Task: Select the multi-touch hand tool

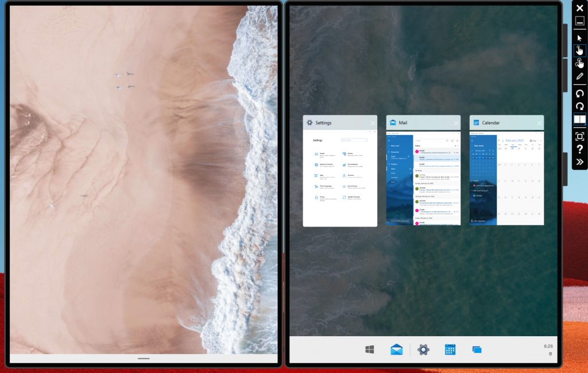Action: point(579,63)
